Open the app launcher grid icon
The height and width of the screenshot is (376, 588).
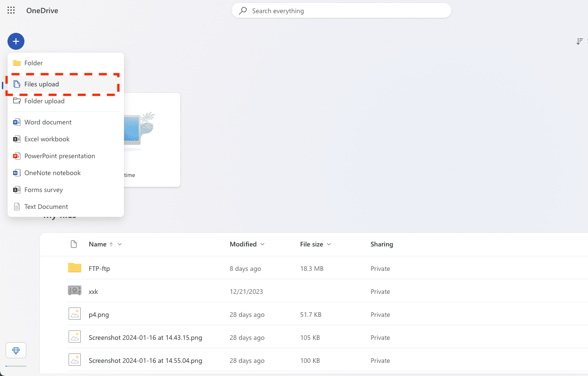coord(11,10)
